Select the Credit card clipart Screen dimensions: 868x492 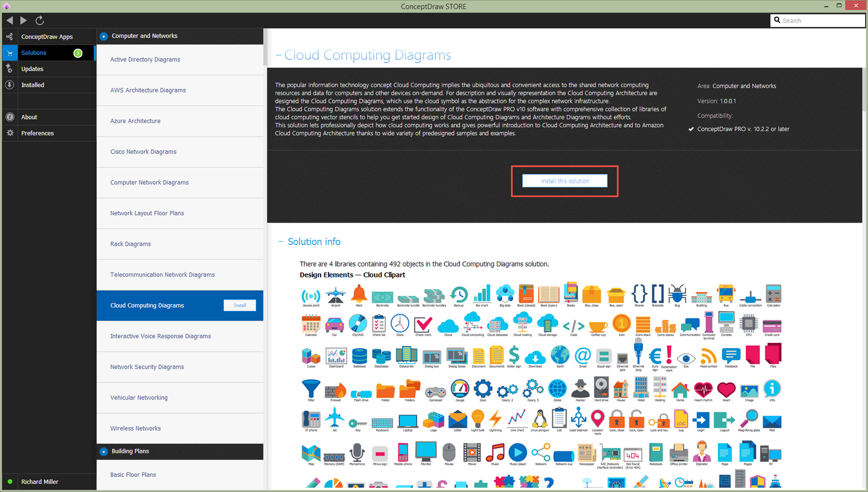click(x=772, y=327)
